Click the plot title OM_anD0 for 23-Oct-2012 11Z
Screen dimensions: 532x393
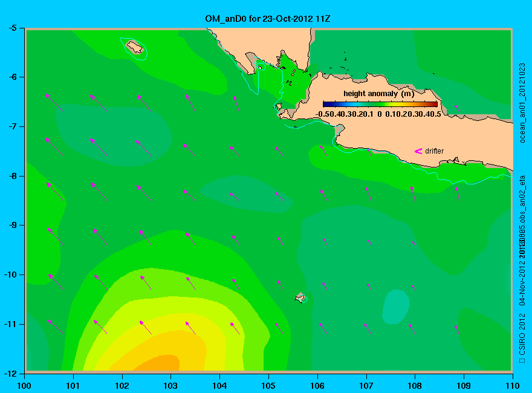coord(267,19)
